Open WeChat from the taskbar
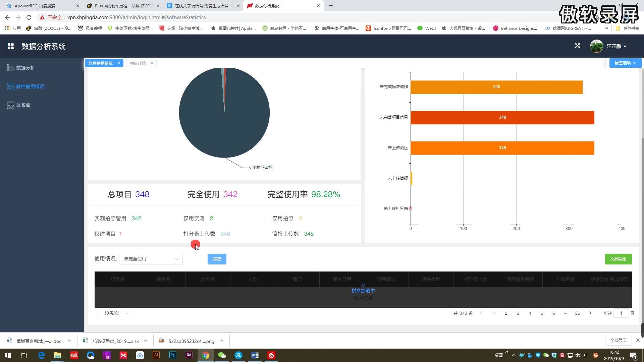This screenshot has height=362, width=644. tap(222, 355)
